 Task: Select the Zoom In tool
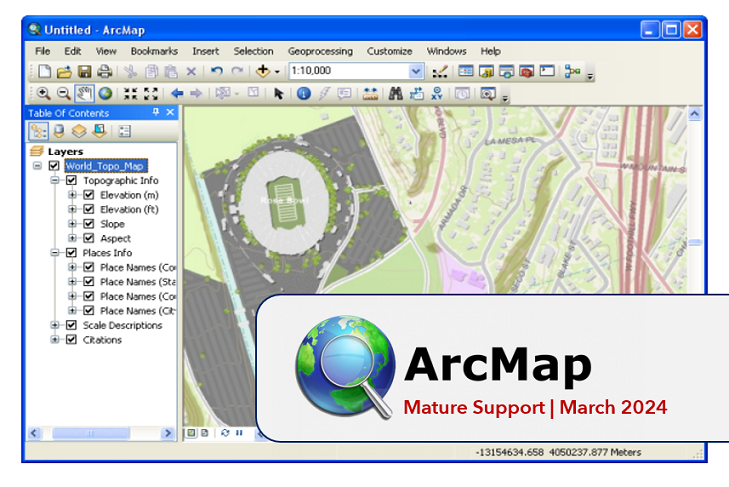point(43,93)
